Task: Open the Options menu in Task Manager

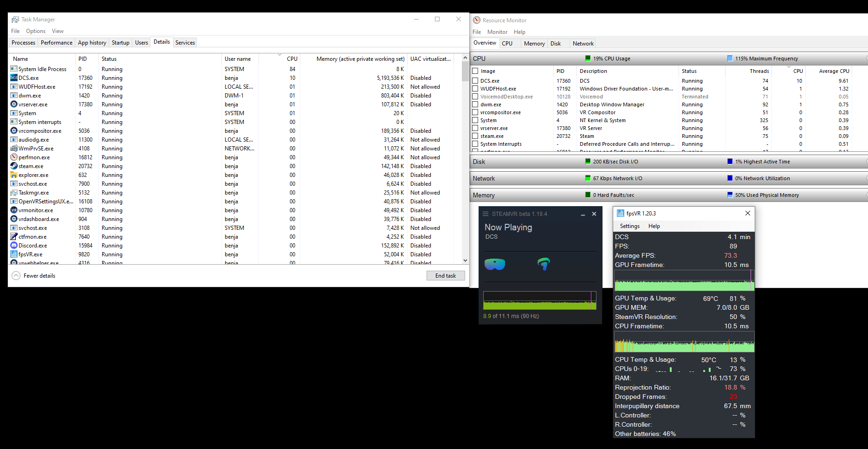Action: click(x=36, y=31)
